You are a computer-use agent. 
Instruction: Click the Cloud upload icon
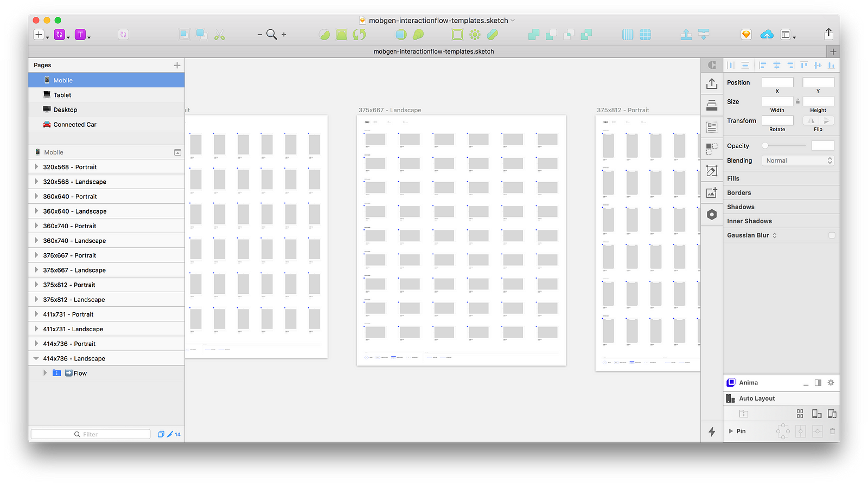tap(767, 35)
